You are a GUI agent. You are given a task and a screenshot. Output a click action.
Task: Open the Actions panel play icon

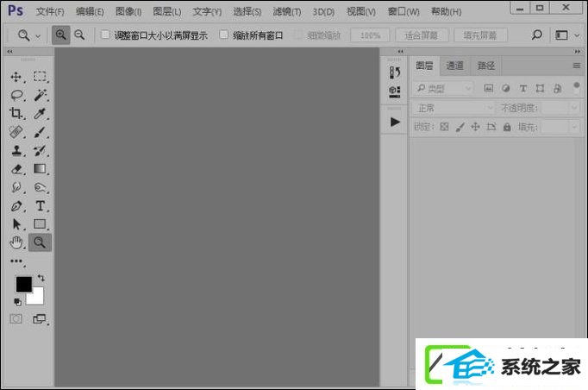(395, 122)
